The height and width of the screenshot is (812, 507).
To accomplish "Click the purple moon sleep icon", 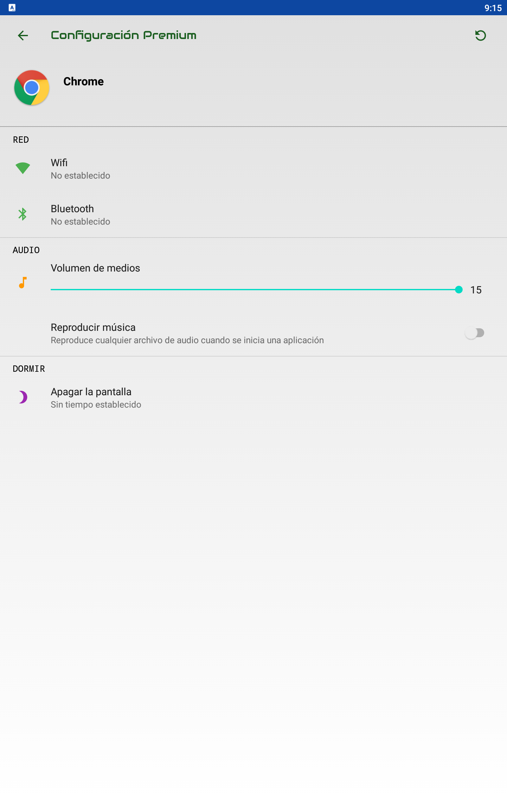I will [x=23, y=397].
